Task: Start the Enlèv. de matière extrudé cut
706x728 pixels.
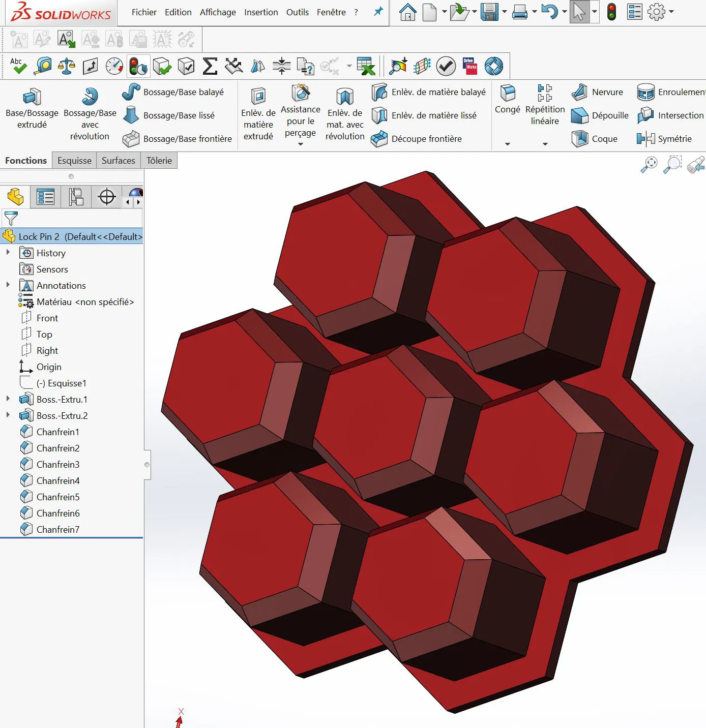Action: [258, 114]
